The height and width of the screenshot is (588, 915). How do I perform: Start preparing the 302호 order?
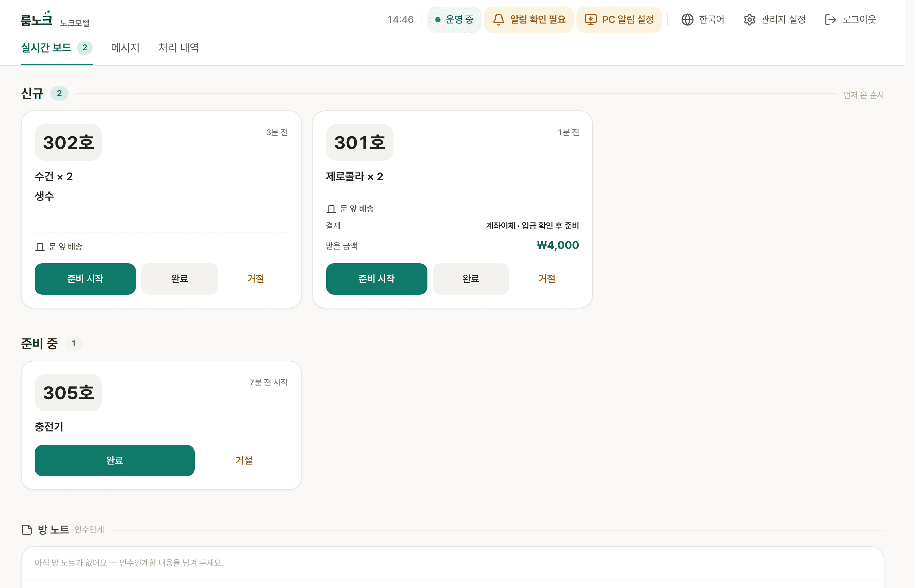pos(85,279)
